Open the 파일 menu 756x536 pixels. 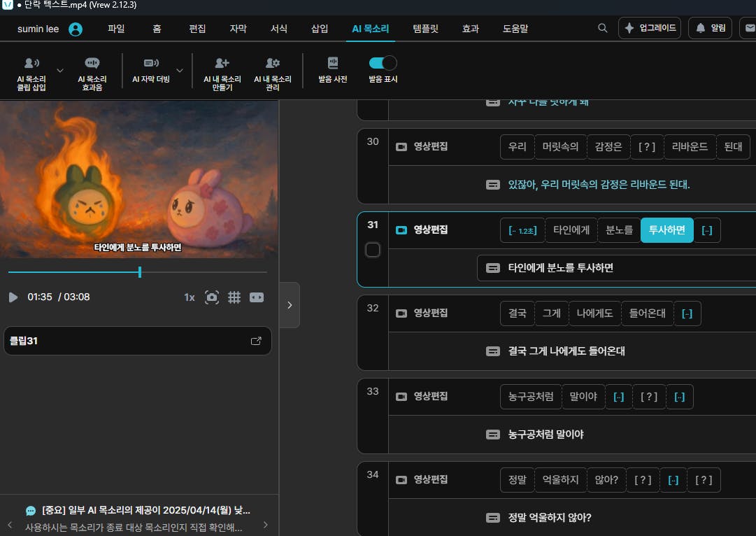tap(116, 29)
